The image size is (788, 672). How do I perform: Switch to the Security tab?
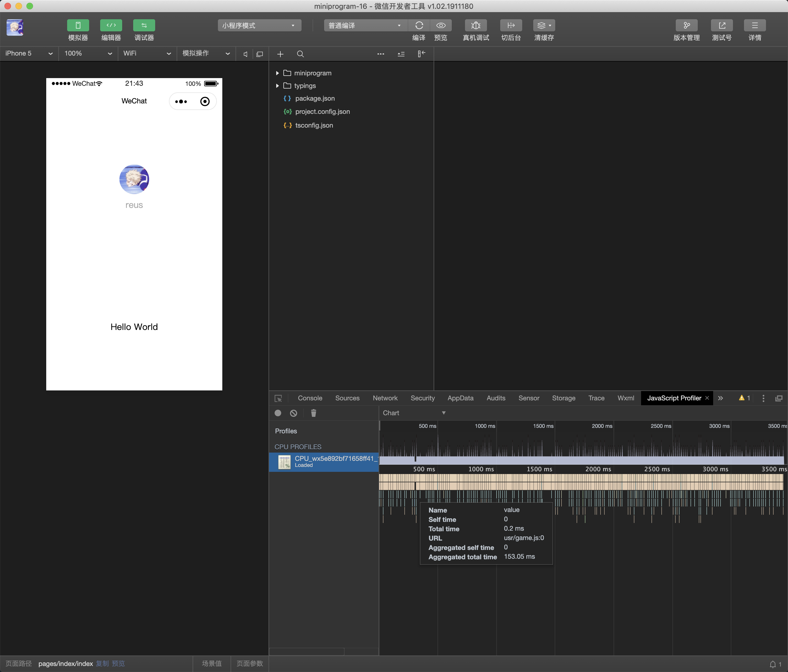[423, 398]
